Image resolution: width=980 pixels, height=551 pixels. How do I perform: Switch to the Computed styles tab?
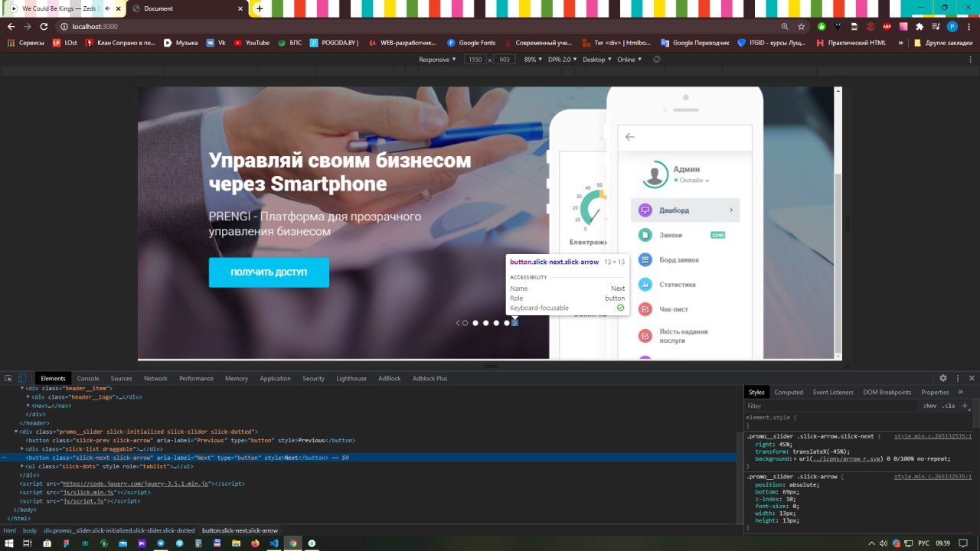789,392
